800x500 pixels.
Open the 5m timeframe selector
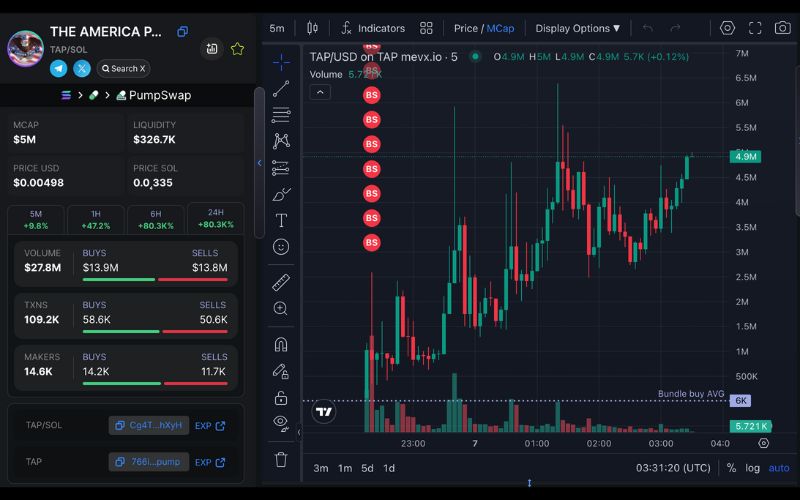point(277,28)
